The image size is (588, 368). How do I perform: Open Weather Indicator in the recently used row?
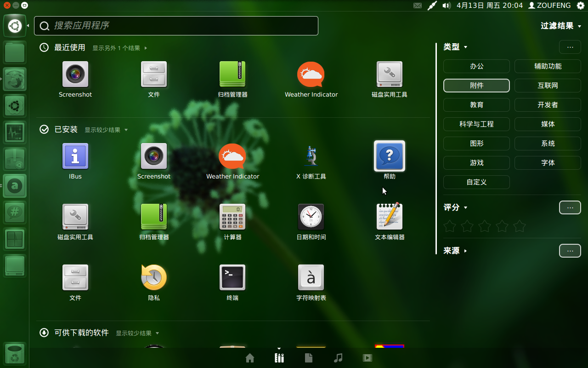point(311,79)
